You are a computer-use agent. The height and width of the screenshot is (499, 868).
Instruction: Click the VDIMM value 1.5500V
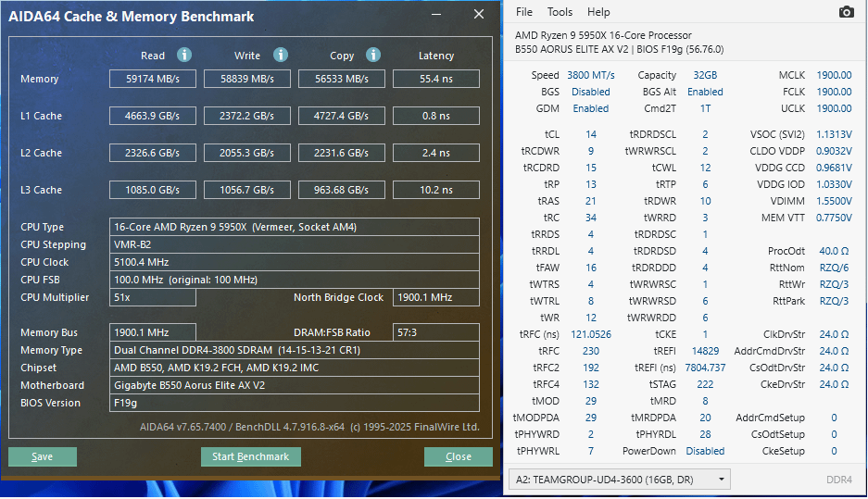pyautogui.click(x=834, y=201)
